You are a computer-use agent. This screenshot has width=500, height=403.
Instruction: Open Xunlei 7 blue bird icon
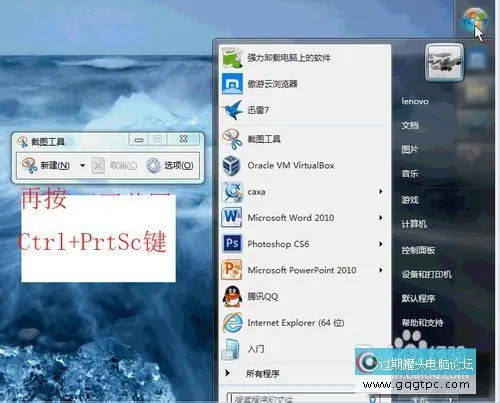pyautogui.click(x=232, y=110)
